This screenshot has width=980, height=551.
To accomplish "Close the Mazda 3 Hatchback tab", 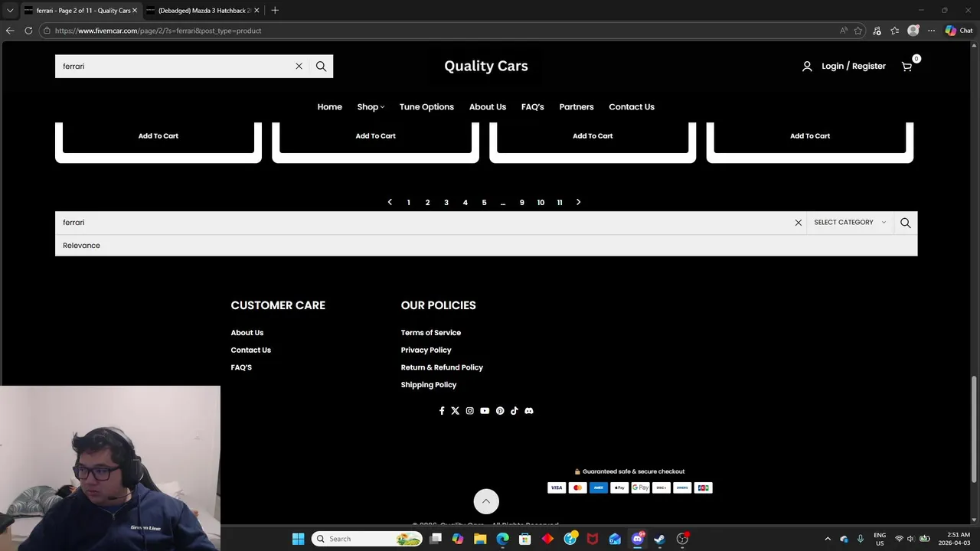I will click(x=256, y=11).
